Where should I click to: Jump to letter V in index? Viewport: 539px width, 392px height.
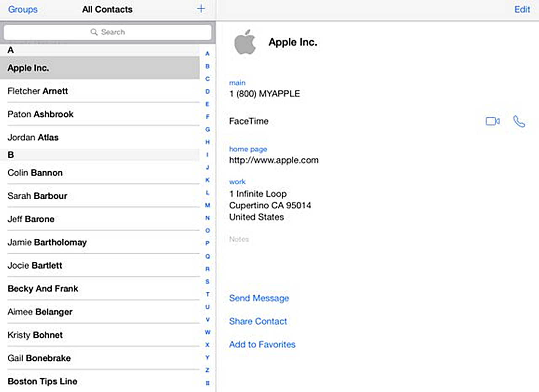coord(207,319)
